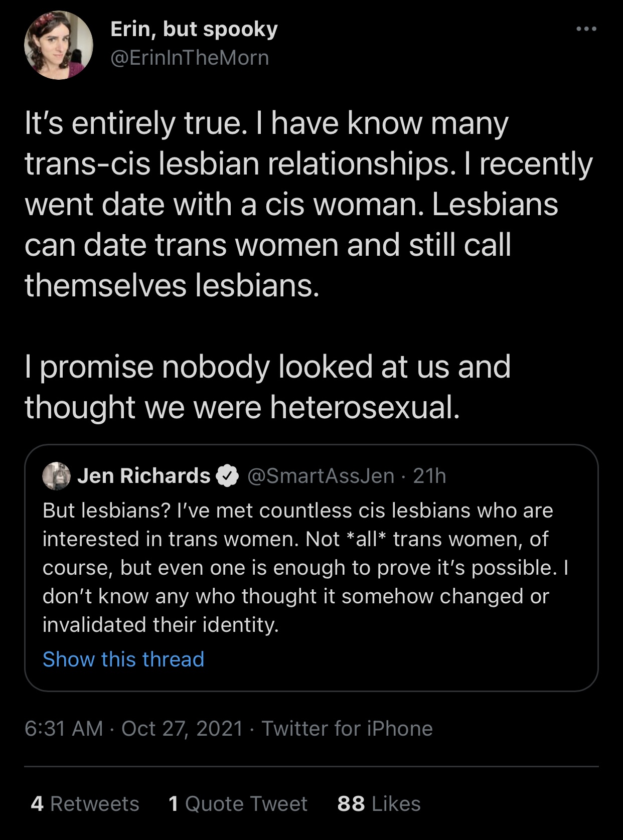Click the verified badge next to Jen Richards

pyautogui.click(x=227, y=476)
